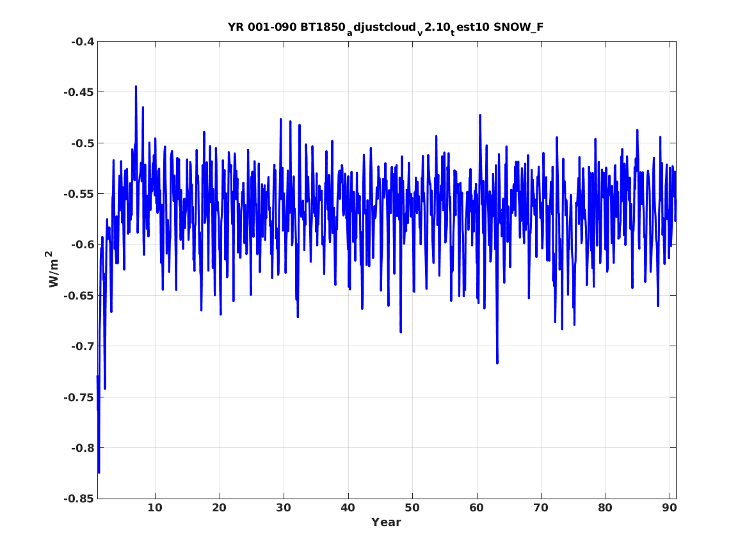Click the x-axis tick label 50
The image size is (747, 560).
tap(412, 508)
